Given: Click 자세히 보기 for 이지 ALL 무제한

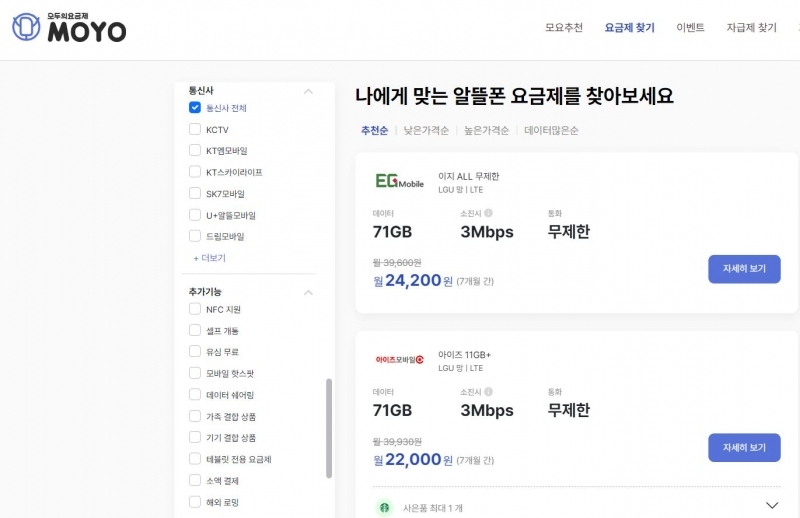Looking at the screenshot, I should (744, 269).
